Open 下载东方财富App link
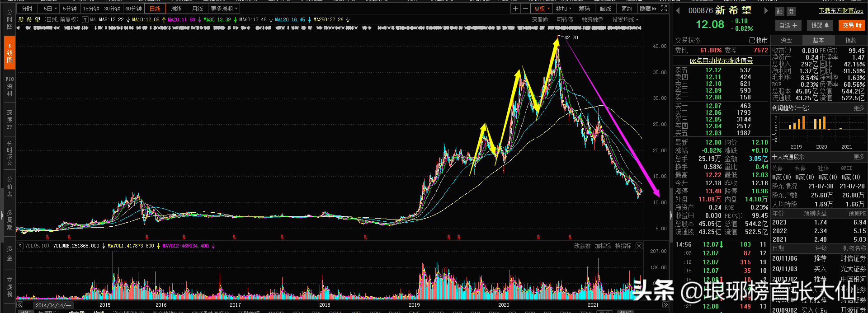Image resolution: width=868 pixels, height=313 pixels. (841, 10)
